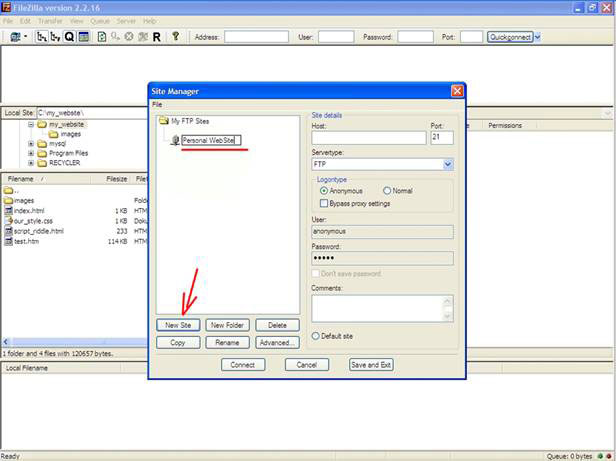This screenshot has height=461, width=616.
Task: Click the Delete button
Action: point(277,325)
